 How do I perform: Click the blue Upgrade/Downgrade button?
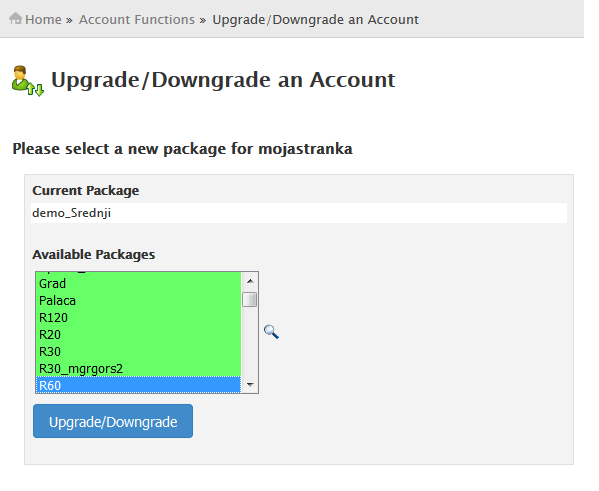[113, 421]
